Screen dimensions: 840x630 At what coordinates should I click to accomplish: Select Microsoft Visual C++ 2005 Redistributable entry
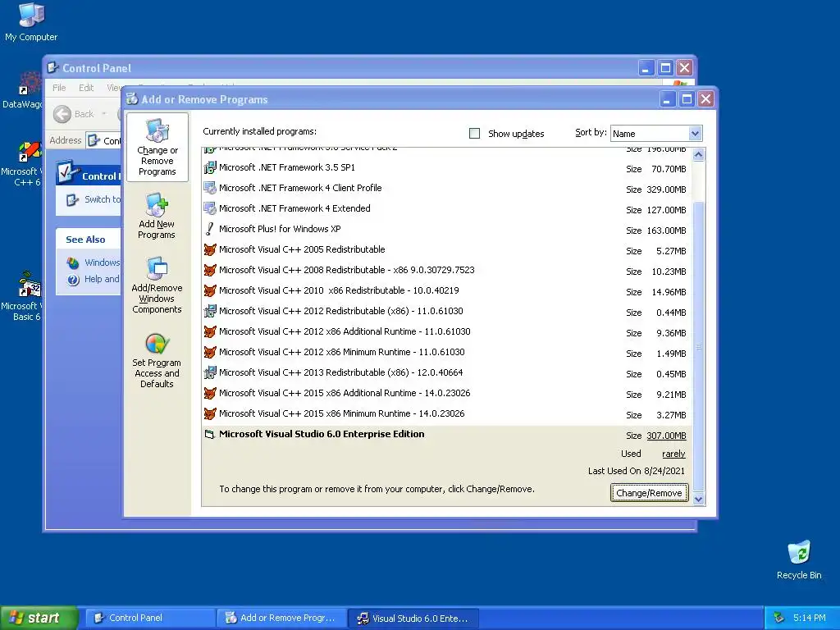(447, 249)
